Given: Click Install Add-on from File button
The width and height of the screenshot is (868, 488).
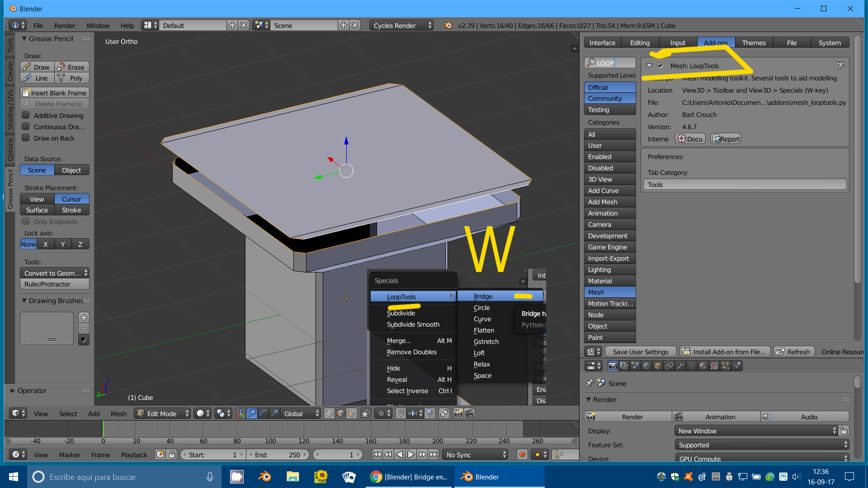Looking at the screenshot, I should 725,352.
